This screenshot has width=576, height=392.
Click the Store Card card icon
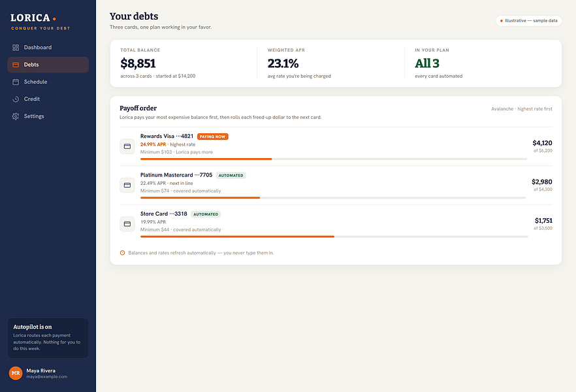127,223
